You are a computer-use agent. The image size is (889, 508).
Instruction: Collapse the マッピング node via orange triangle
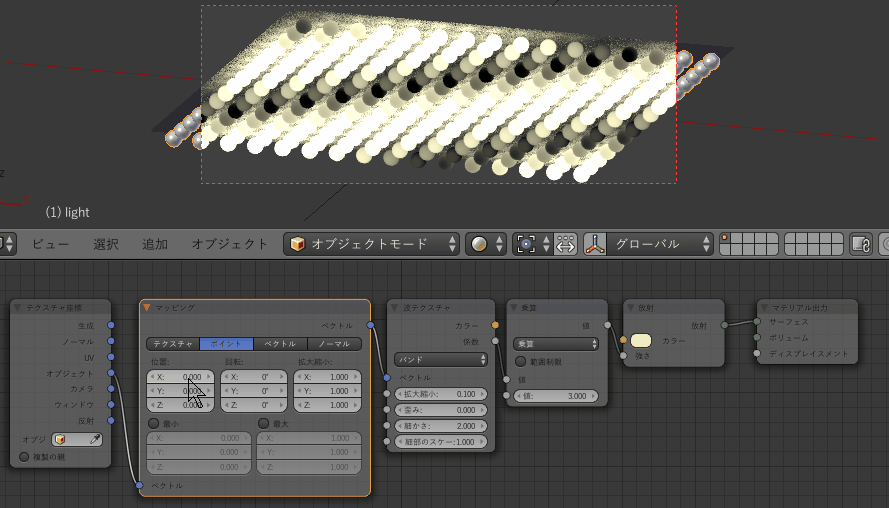click(x=147, y=308)
